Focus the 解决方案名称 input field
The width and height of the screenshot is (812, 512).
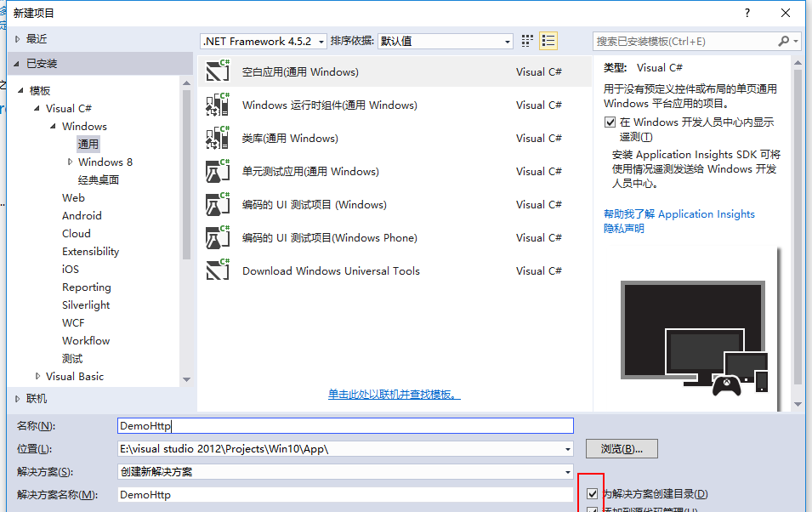(345, 494)
